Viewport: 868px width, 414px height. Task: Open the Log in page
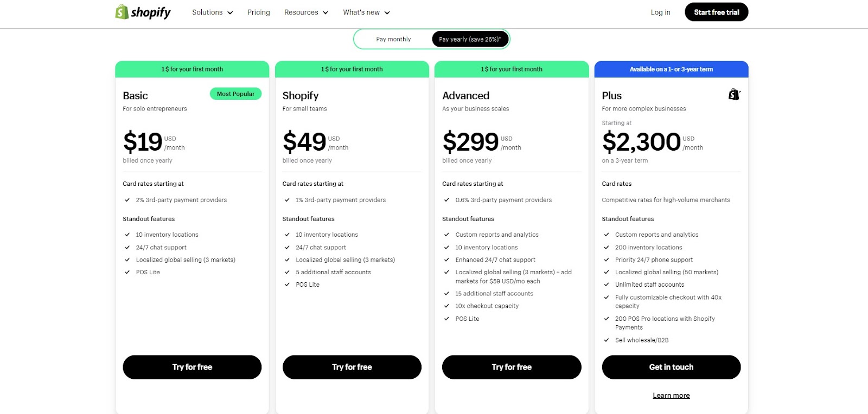click(660, 12)
